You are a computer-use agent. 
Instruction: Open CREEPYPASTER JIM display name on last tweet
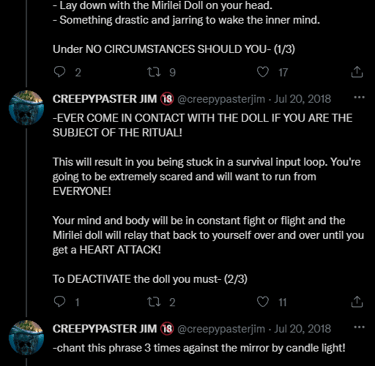pyautogui.click(x=105, y=329)
